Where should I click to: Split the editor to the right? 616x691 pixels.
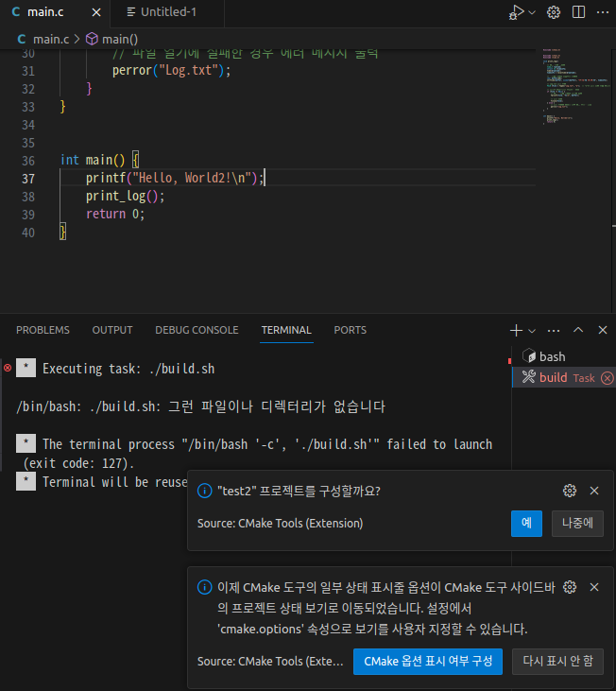coord(578,12)
